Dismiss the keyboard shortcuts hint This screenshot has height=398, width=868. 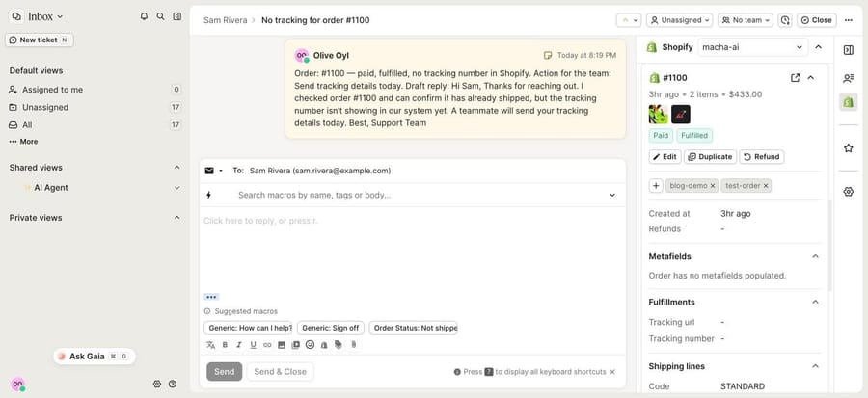point(612,372)
